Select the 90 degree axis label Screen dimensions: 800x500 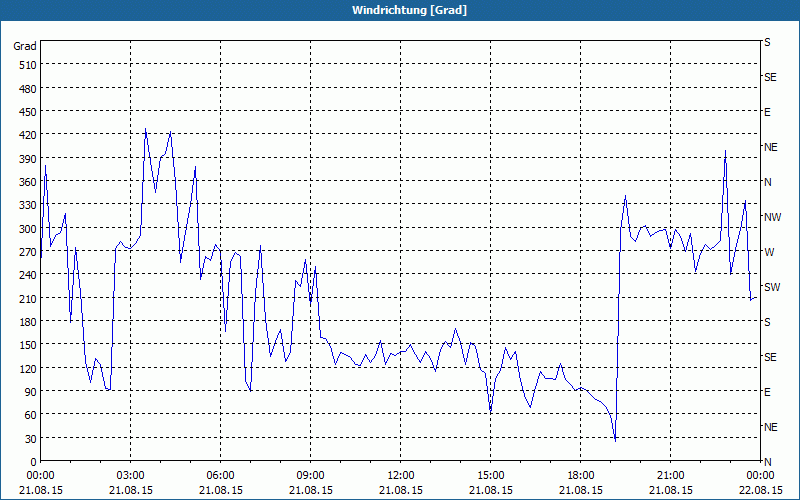(x=30, y=392)
